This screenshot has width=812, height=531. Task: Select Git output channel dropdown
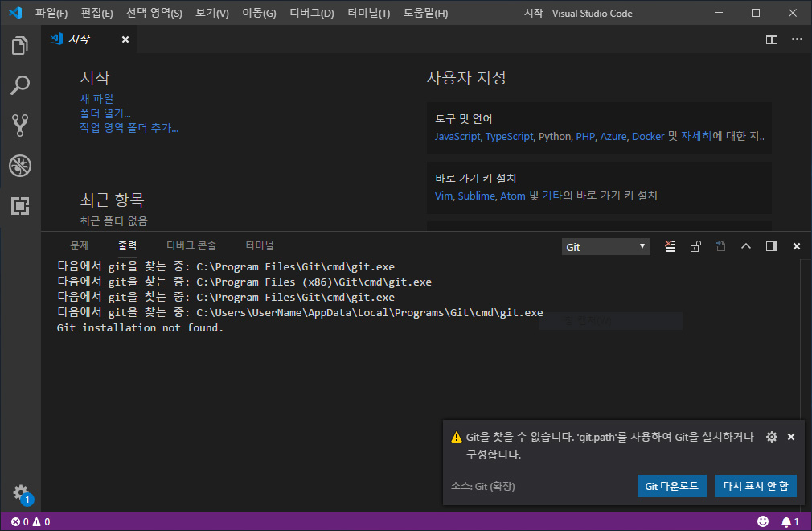click(x=605, y=246)
